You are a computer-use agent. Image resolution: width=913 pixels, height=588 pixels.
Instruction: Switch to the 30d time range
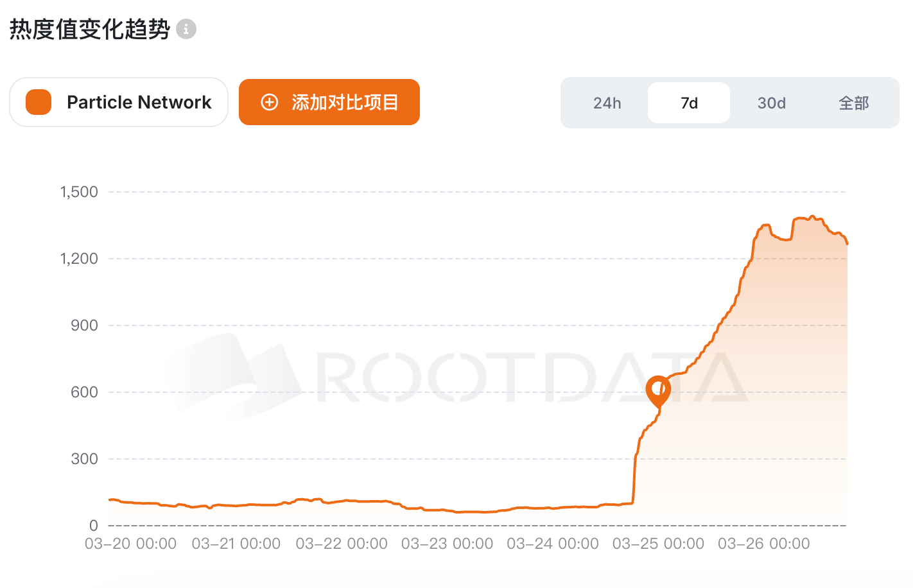771,103
